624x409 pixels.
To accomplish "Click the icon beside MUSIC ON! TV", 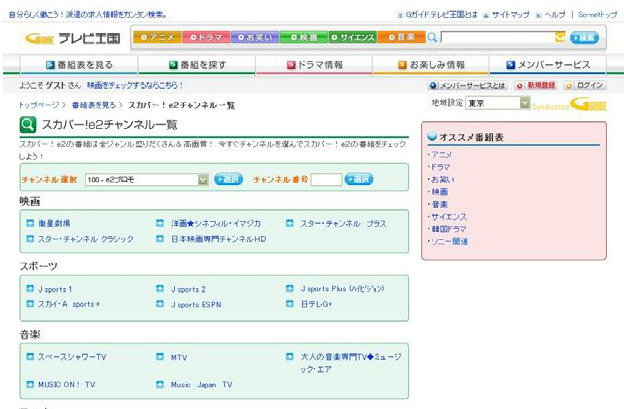I will (x=30, y=384).
